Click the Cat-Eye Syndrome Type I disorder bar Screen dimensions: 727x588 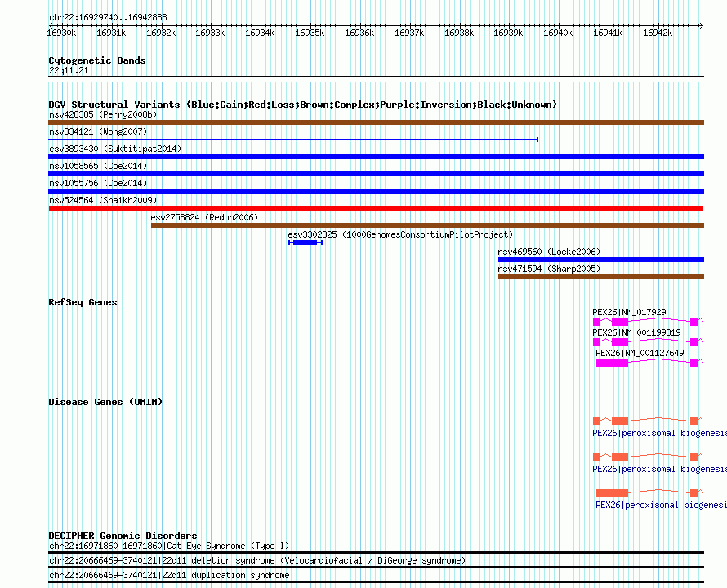tap(376, 552)
